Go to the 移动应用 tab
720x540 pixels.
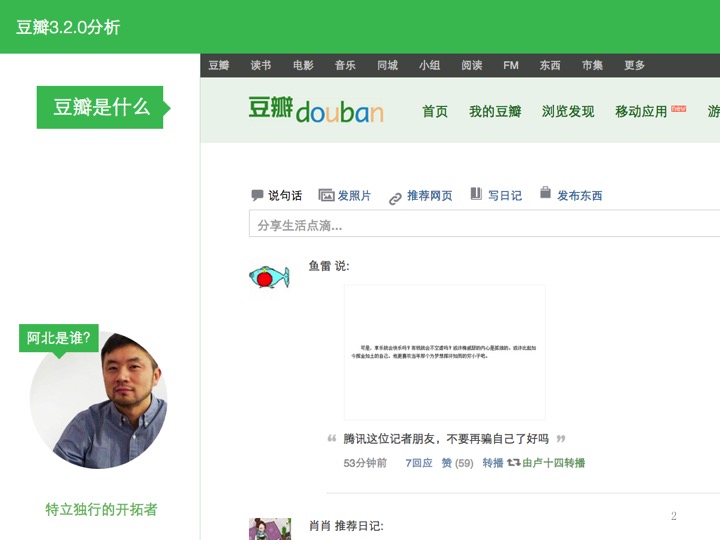[x=641, y=111]
